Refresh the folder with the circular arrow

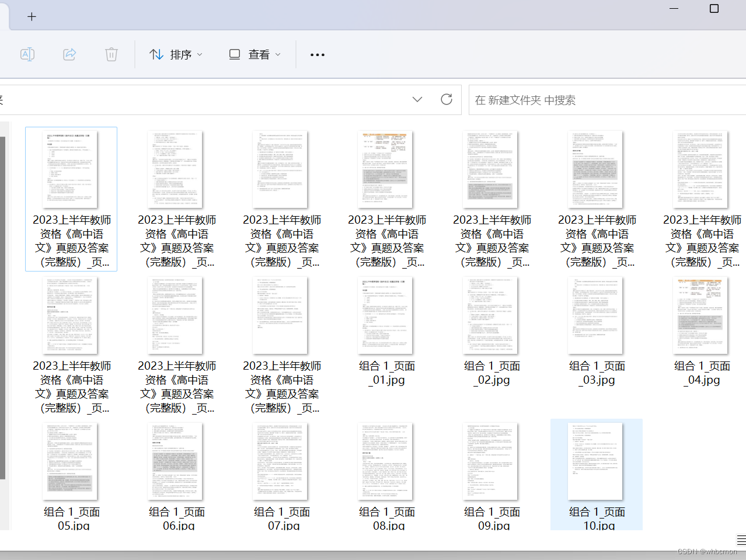(x=447, y=99)
